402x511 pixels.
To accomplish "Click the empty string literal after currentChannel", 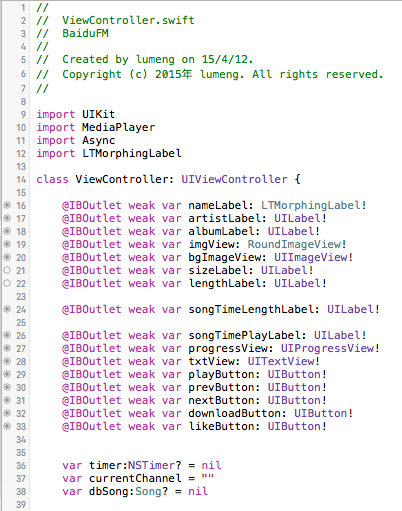I will point(207,477).
